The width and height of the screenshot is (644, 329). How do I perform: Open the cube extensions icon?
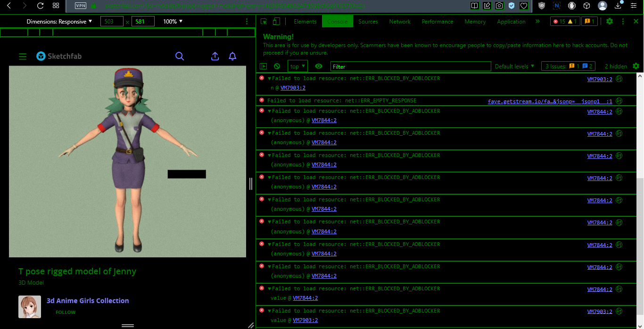587,6
